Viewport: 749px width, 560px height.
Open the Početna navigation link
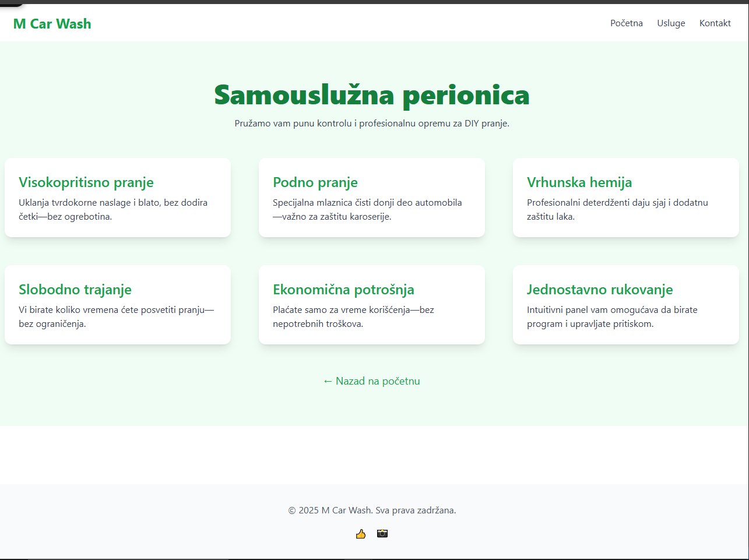627,23
